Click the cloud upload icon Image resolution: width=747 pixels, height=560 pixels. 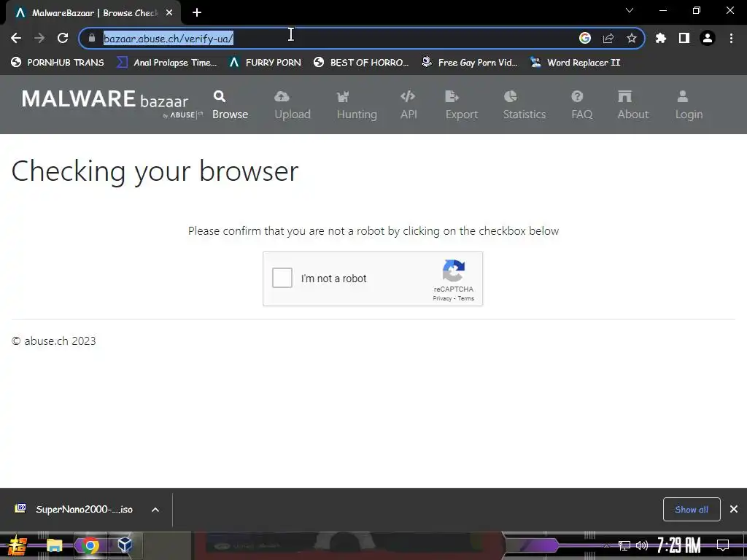click(282, 96)
